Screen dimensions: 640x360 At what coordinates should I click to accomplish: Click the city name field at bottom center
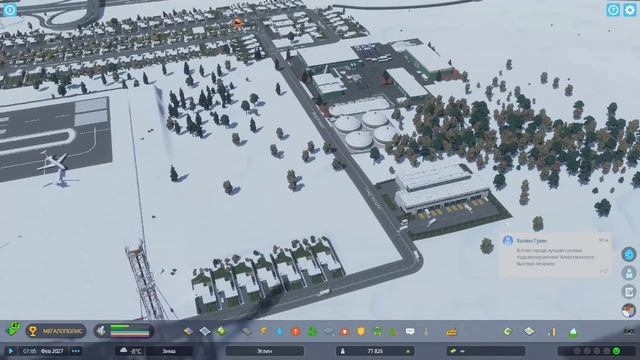click(264, 351)
